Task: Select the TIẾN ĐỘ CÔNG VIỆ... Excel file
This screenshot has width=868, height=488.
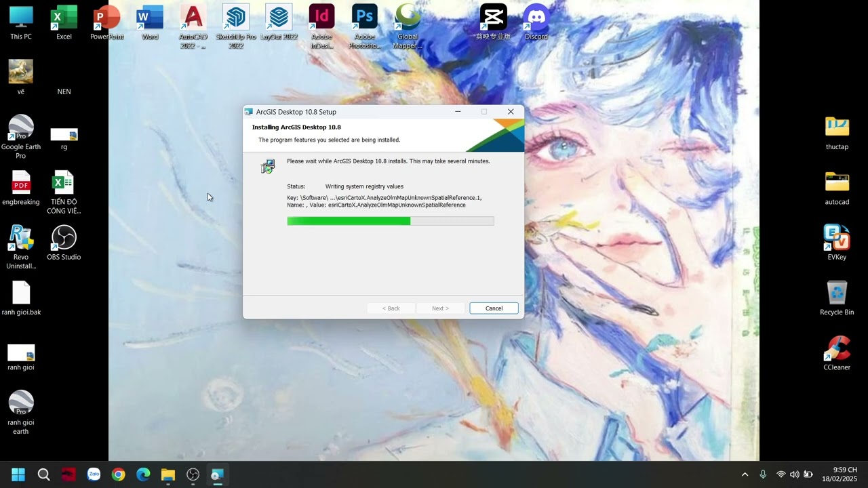Action: 64,192
